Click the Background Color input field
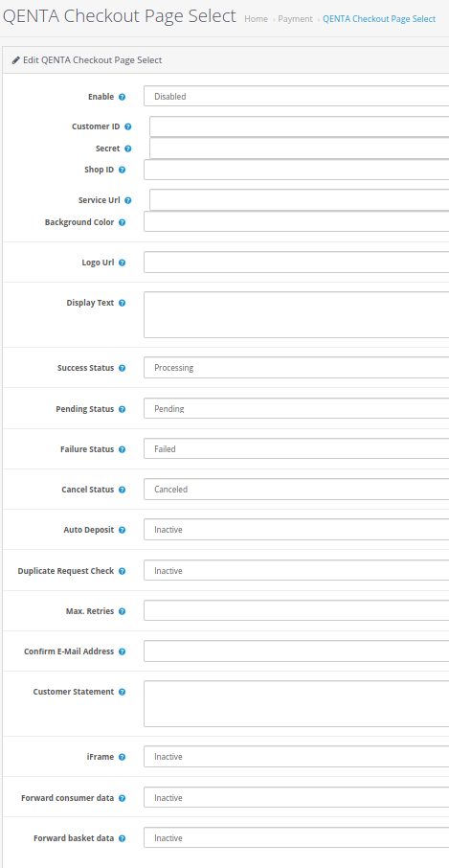This screenshot has width=449, height=868. coord(297,221)
